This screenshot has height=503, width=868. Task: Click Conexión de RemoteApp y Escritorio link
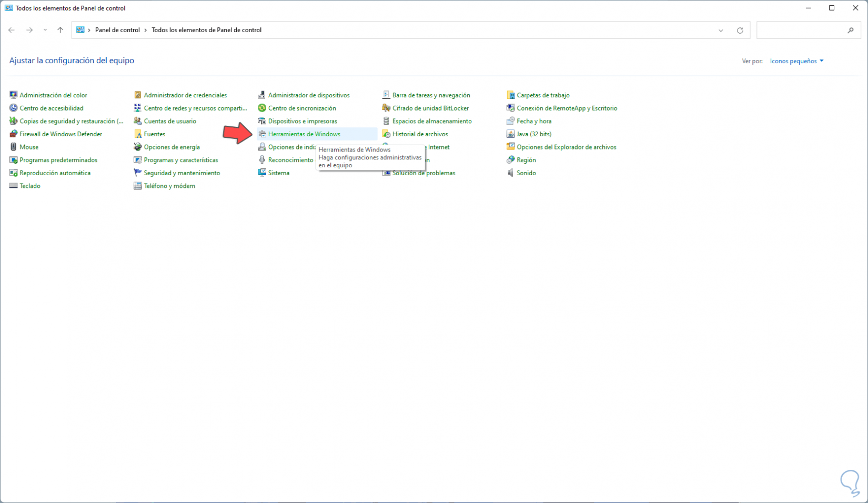tap(567, 108)
